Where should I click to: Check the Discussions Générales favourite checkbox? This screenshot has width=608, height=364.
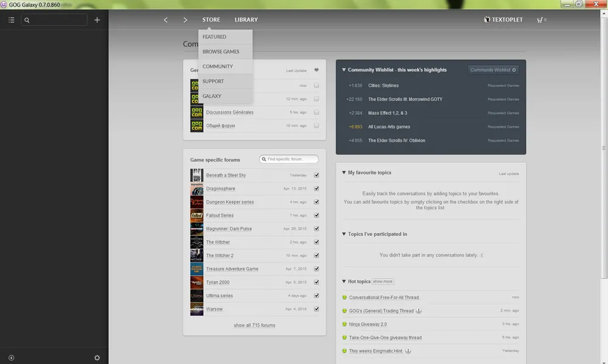[316, 112]
